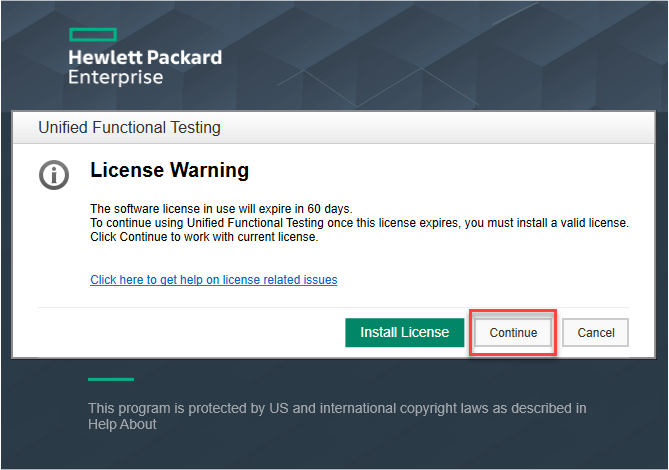Click the copyright laws protection notice
The height and width of the screenshot is (470, 669).
tap(336, 408)
